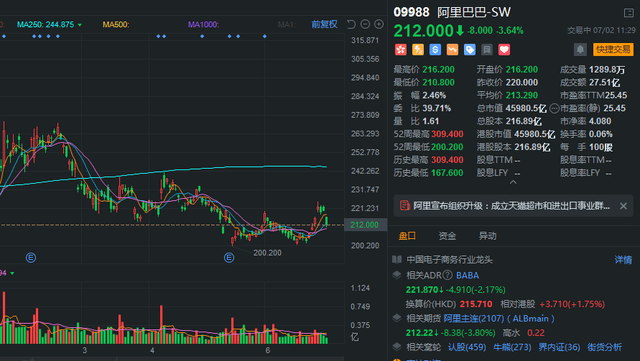Screen dimensions: 640x361
Task: Click the red heart favorite icon
Action: [504, 50]
